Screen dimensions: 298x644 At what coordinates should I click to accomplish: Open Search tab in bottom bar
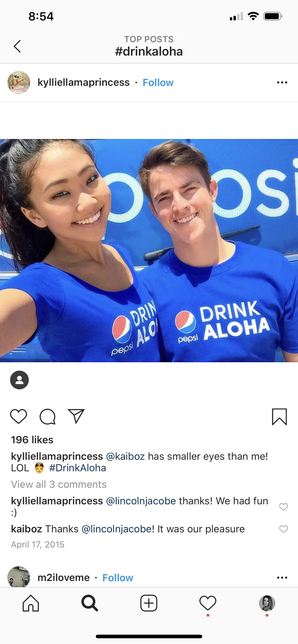pyautogui.click(x=90, y=603)
